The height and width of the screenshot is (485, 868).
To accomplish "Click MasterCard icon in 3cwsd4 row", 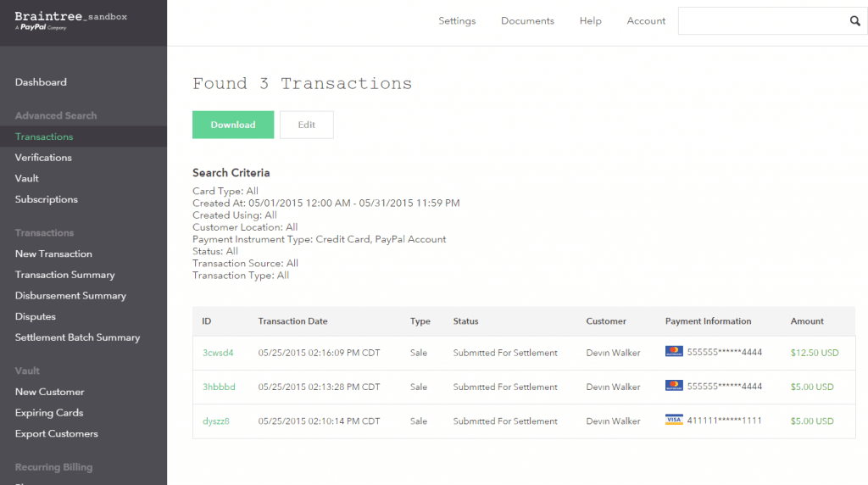I will point(674,352).
